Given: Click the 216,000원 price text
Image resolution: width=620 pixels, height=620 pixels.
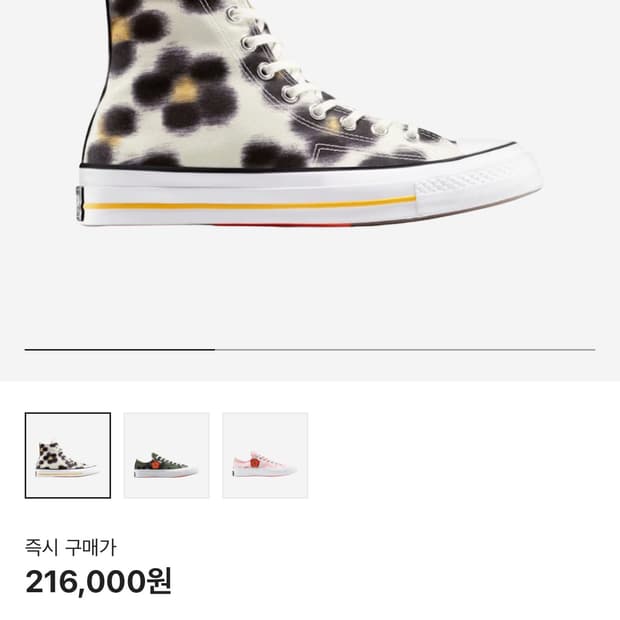Looking at the screenshot, I should [x=99, y=580].
